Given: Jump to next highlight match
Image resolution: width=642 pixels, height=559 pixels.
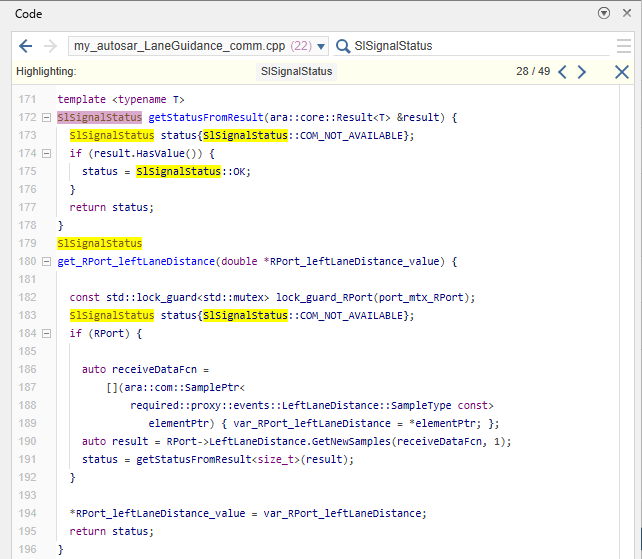Looking at the screenshot, I should (x=581, y=72).
